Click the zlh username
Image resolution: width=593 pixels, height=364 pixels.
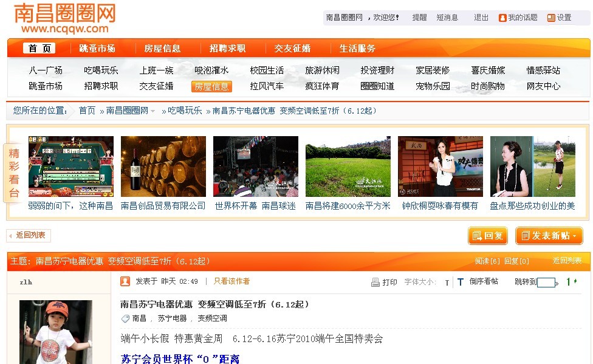coord(26,282)
